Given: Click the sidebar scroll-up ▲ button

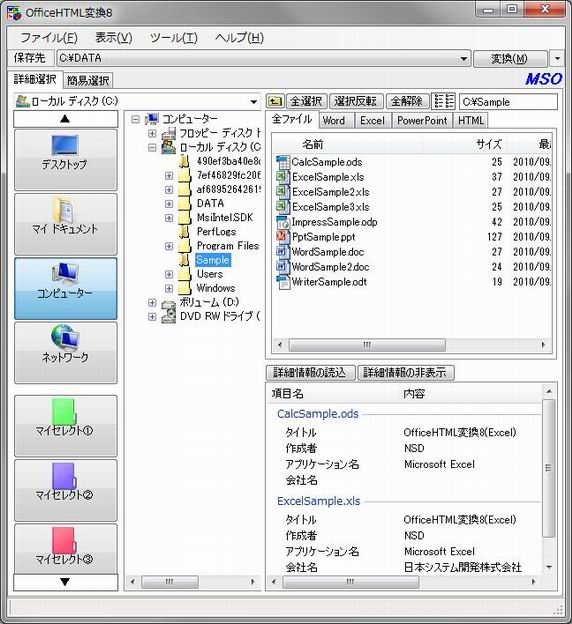Looking at the screenshot, I should coord(66,119).
